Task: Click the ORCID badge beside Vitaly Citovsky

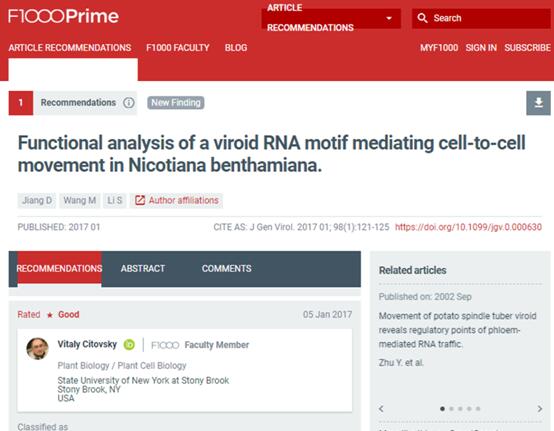Action: [x=129, y=344]
